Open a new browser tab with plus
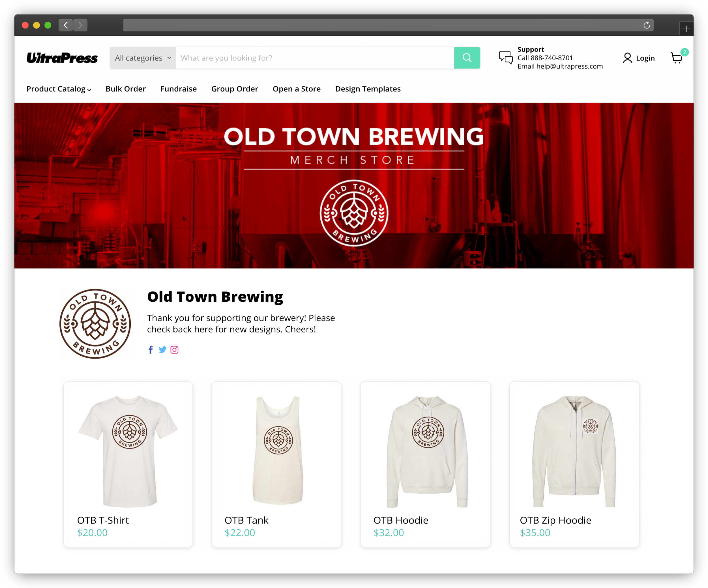The height and width of the screenshot is (588, 708). pyautogui.click(x=686, y=29)
